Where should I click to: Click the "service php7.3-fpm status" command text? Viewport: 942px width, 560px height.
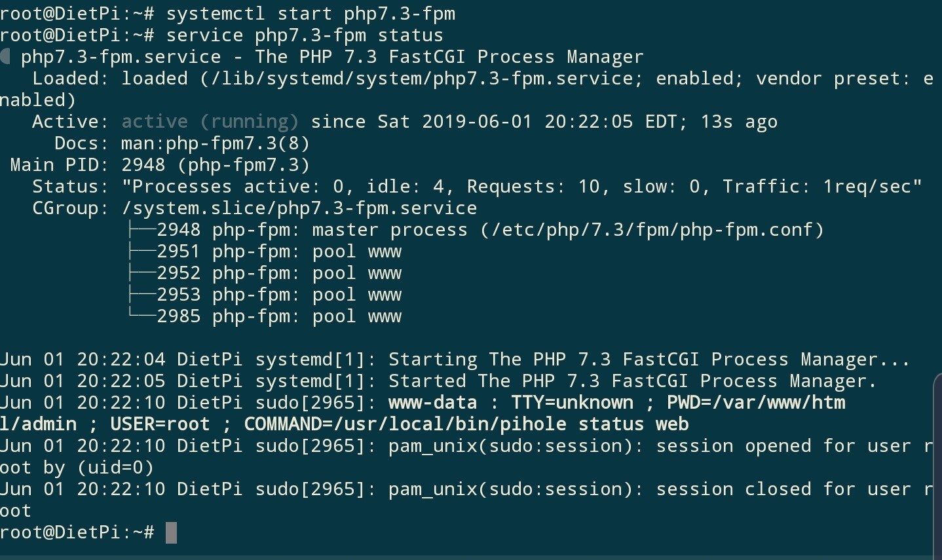(x=305, y=35)
